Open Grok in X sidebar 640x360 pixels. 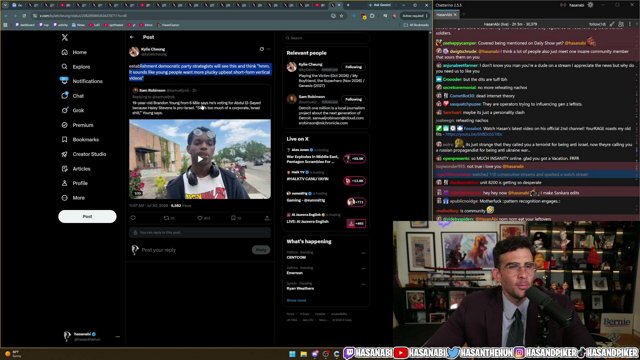[x=73, y=110]
